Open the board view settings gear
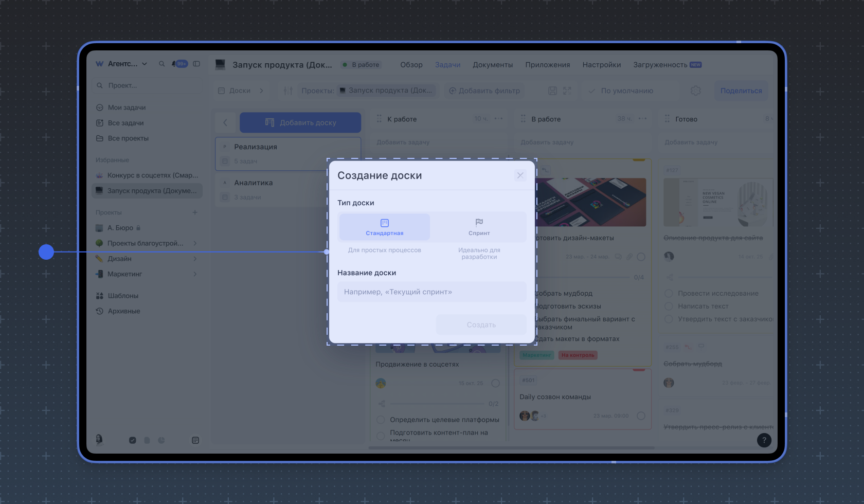 click(x=695, y=91)
